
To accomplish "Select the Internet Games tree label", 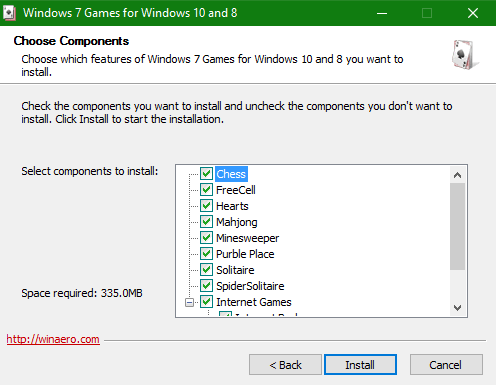I will point(254,302).
